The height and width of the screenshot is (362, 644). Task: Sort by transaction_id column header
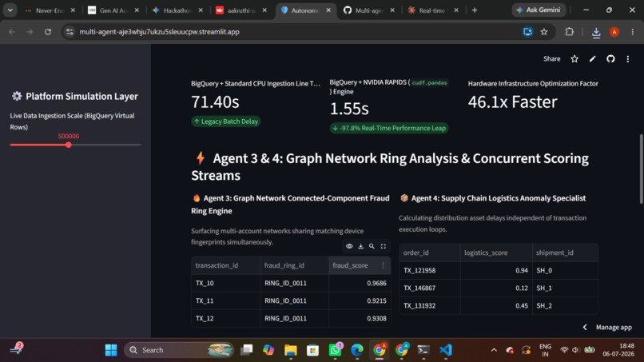(225, 265)
